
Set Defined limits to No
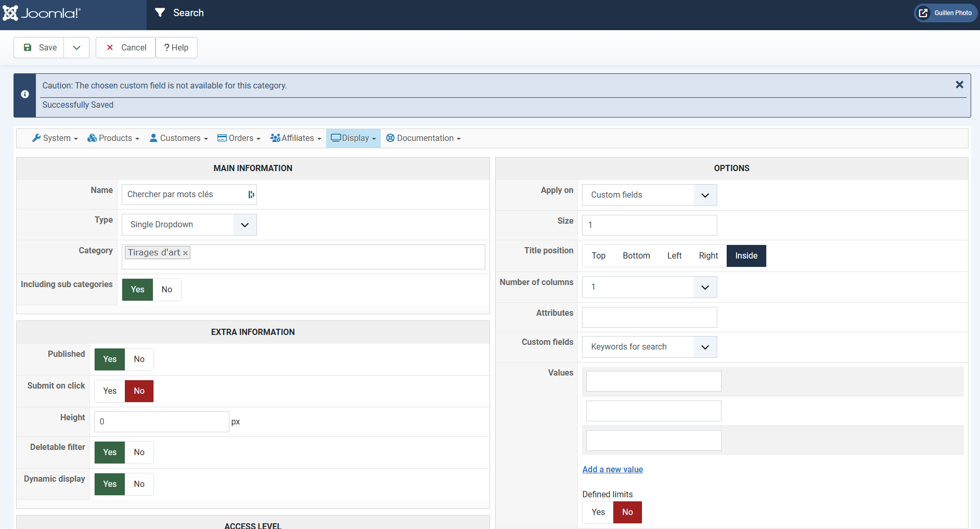click(628, 512)
